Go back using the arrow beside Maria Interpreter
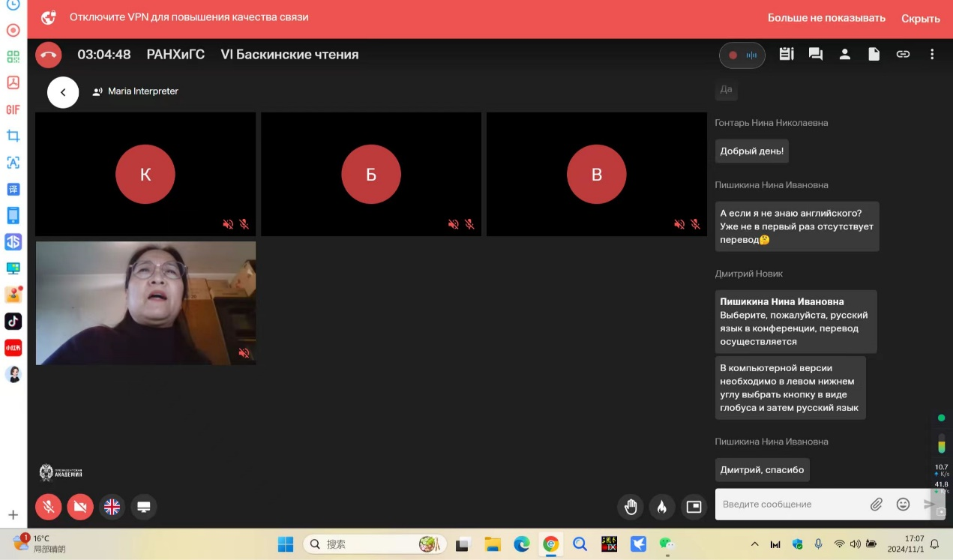This screenshot has width=953, height=560. coord(63,92)
